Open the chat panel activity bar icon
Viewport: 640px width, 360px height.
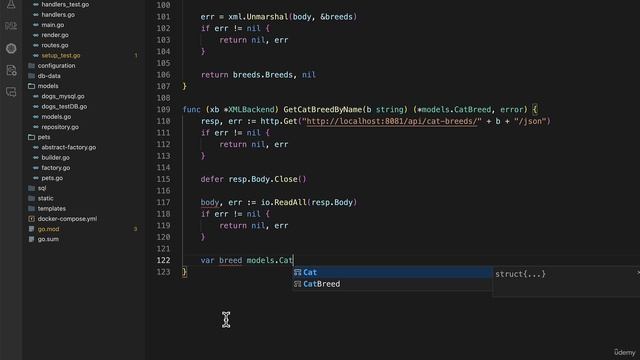click(11, 92)
